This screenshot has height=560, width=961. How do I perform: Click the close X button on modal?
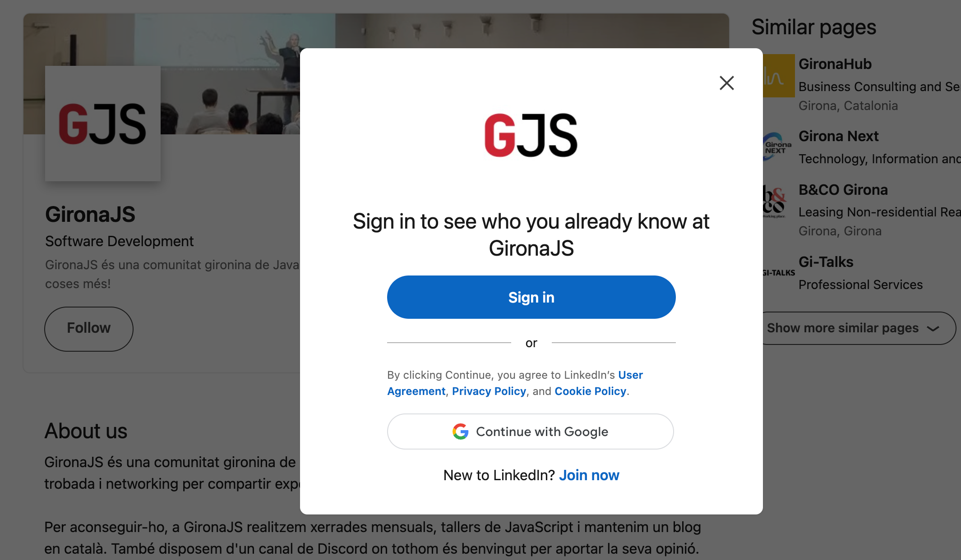[727, 82]
